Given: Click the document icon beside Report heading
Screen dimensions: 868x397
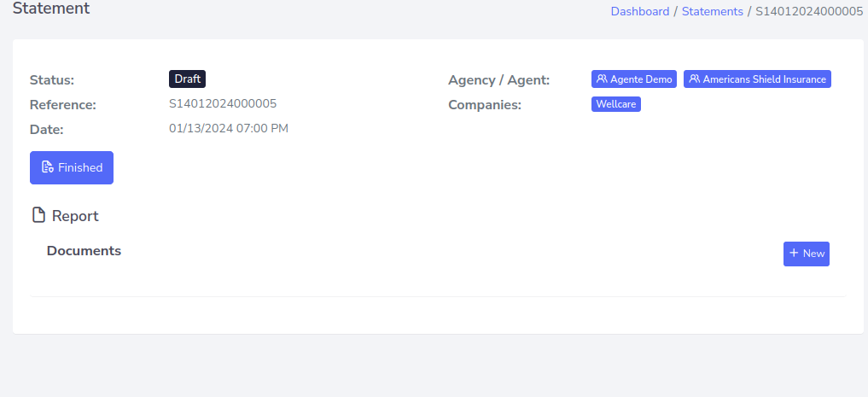Looking at the screenshot, I should pyautogui.click(x=38, y=216).
